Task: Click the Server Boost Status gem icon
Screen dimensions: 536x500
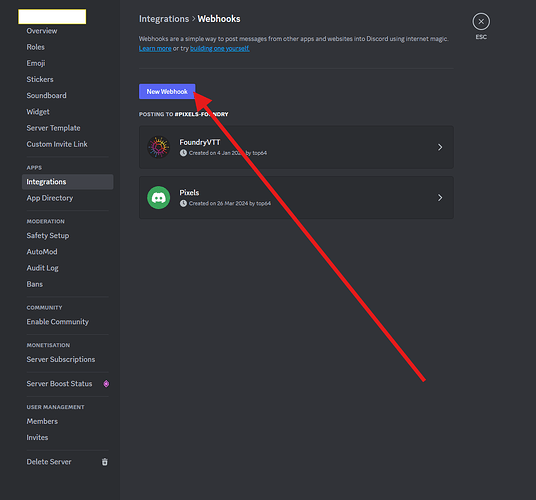Action: click(x=106, y=384)
